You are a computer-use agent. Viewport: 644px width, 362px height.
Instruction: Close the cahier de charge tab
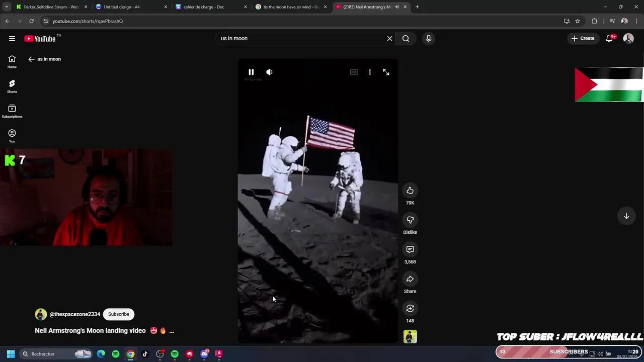point(245,7)
